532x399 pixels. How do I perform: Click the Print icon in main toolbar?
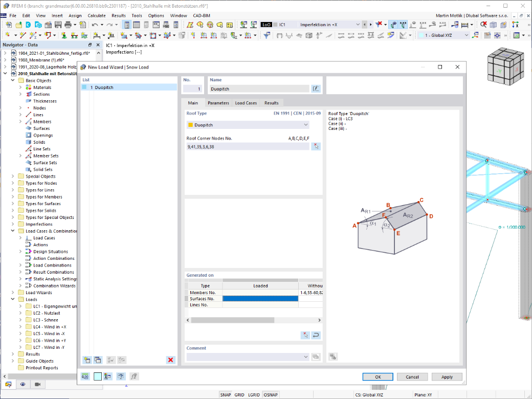[68, 25]
